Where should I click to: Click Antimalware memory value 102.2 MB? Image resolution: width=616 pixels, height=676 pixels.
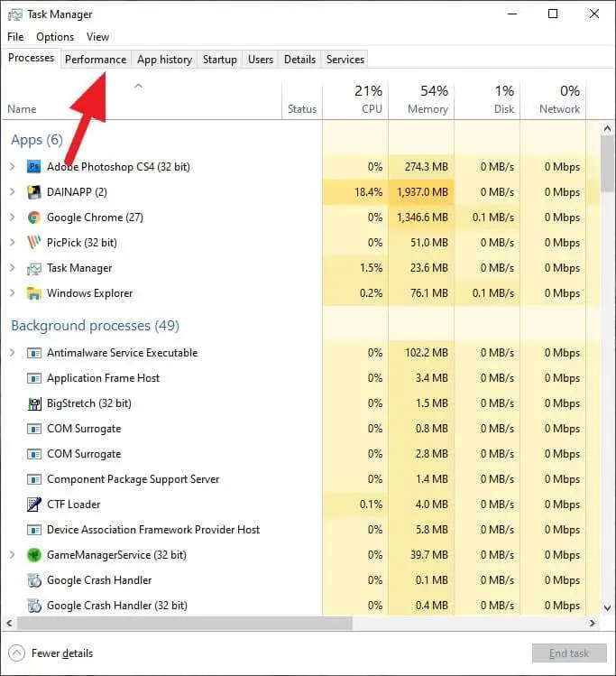pos(427,353)
